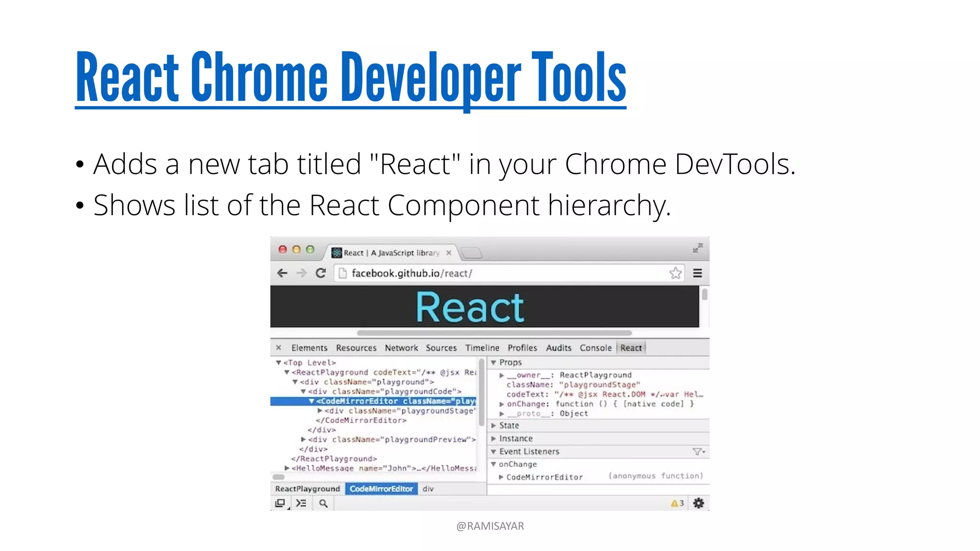Open the warnings count indicator
Image resolution: width=980 pixels, height=551 pixels.
pyautogui.click(x=677, y=503)
